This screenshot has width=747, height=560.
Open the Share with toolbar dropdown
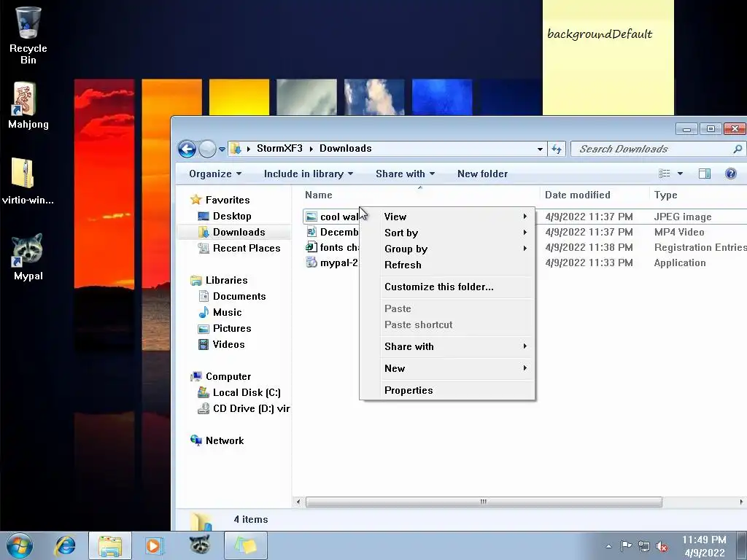[406, 174]
